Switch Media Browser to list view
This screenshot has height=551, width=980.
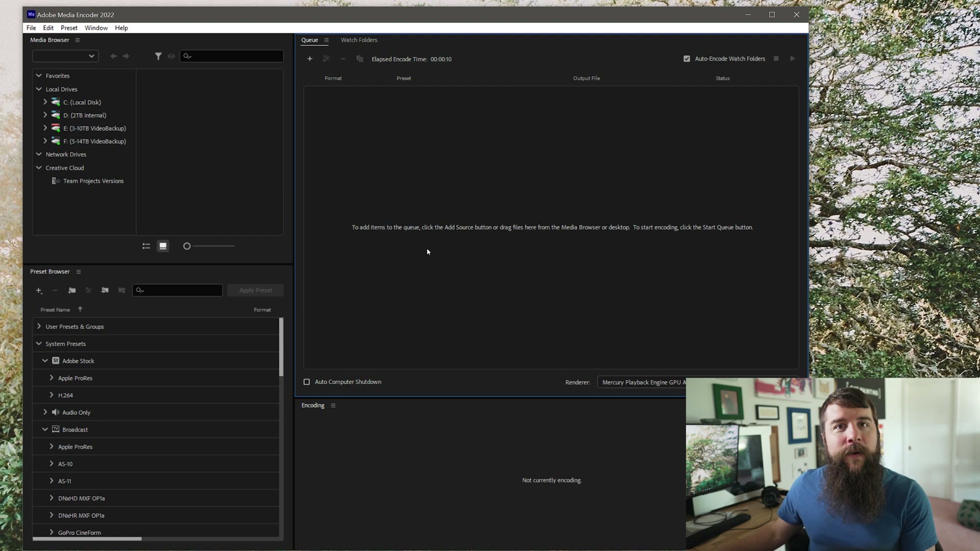pyautogui.click(x=146, y=246)
